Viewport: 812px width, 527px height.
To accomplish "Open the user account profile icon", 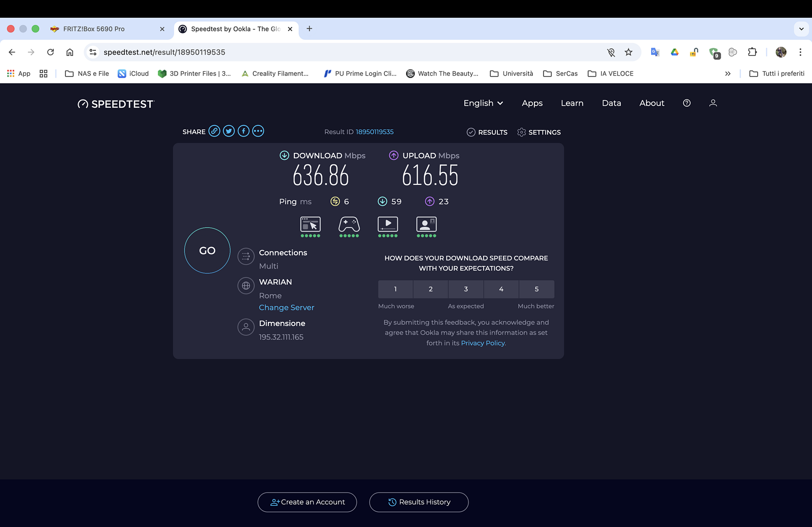I will pos(713,103).
